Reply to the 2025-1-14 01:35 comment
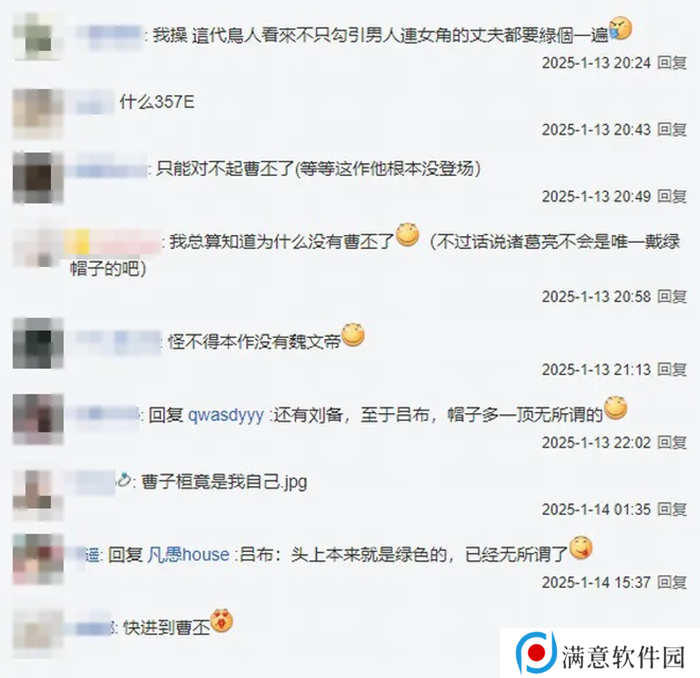 click(x=672, y=509)
